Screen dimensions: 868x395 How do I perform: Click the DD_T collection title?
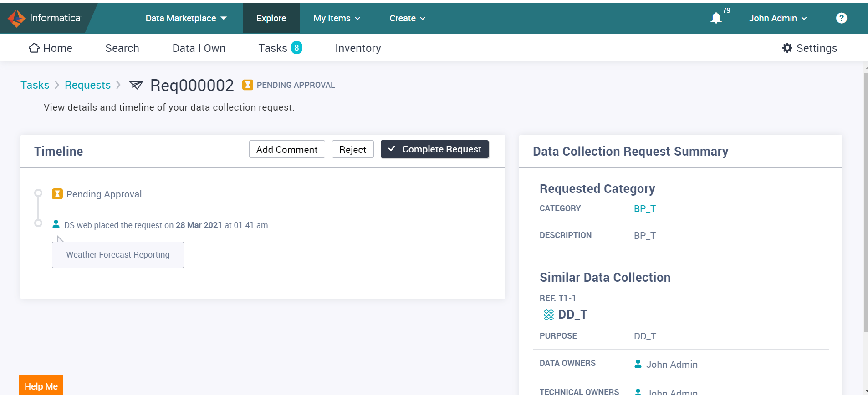[572, 314]
